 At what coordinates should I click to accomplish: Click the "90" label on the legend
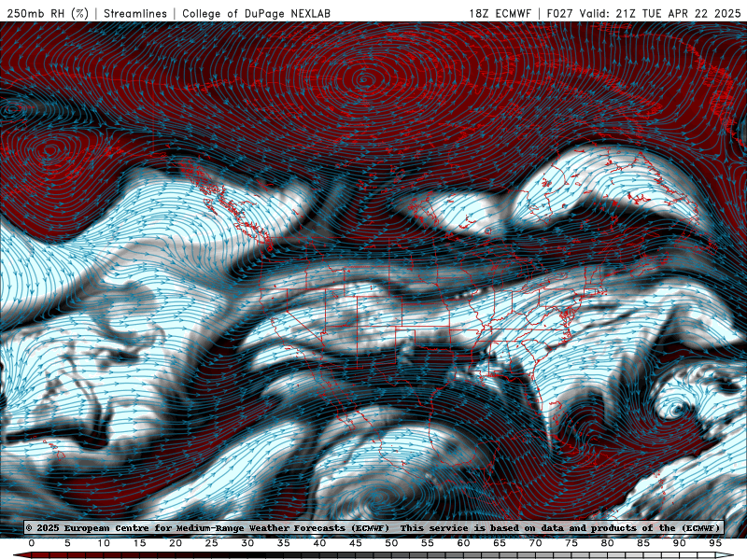click(x=679, y=543)
